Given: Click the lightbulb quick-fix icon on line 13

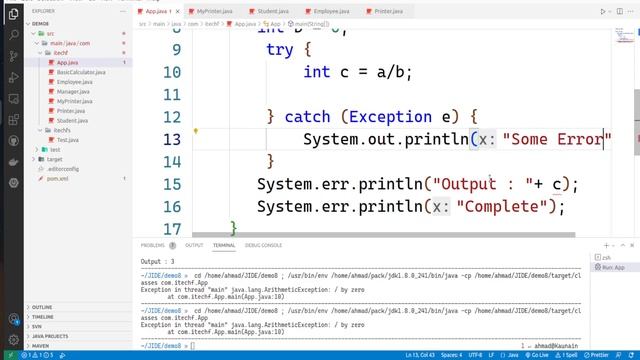Looking at the screenshot, I should click(x=196, y=131).
